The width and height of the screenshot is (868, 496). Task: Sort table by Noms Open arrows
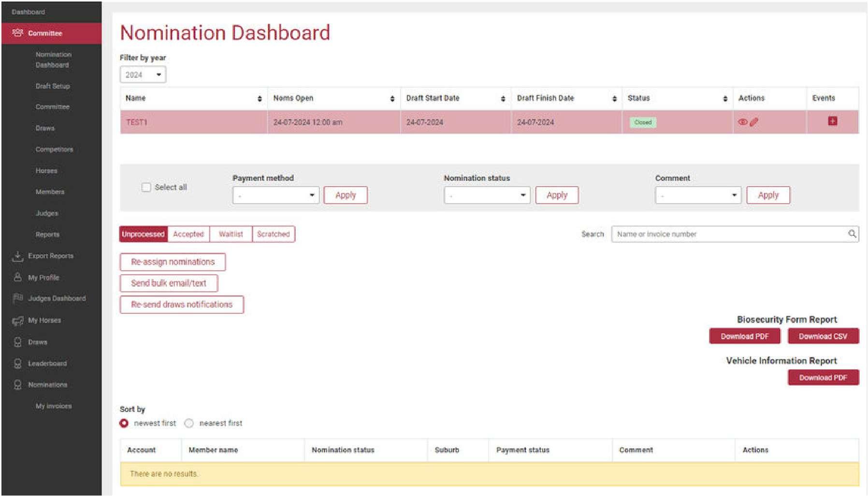pyautogui.click(x=392, y=99)
